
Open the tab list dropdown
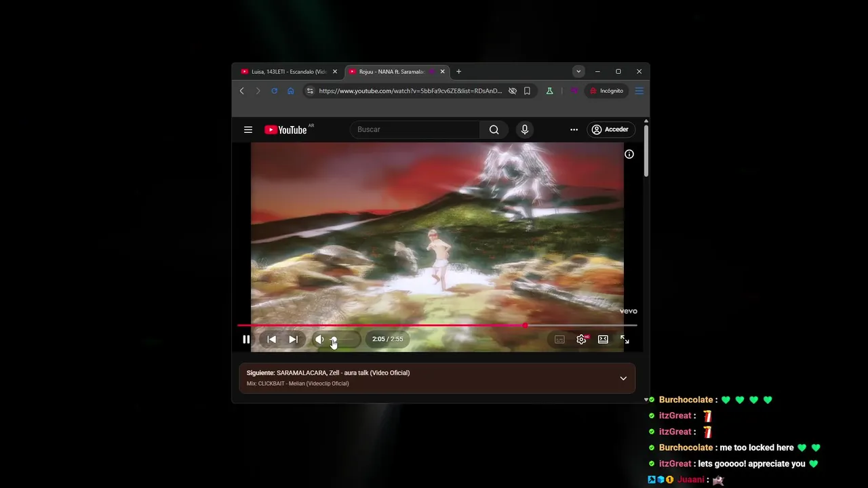tap(578, 72)
